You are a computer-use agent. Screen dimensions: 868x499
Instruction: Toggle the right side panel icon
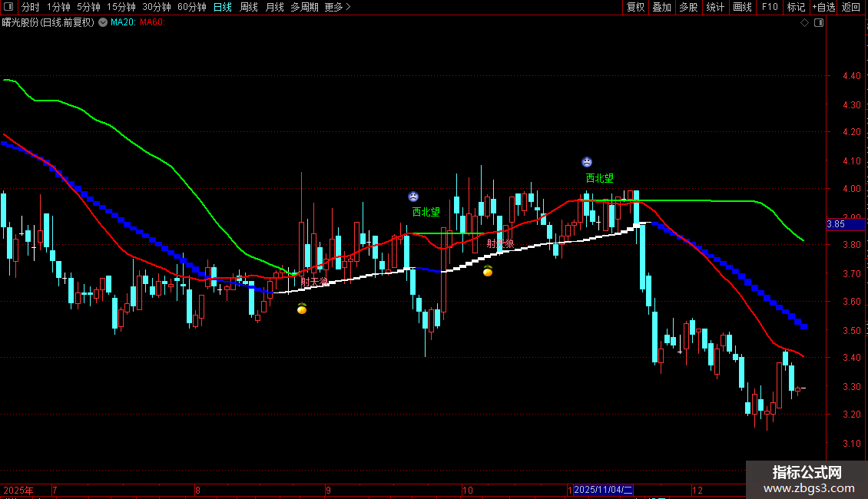pyautogui.click(x=819, y=23)
